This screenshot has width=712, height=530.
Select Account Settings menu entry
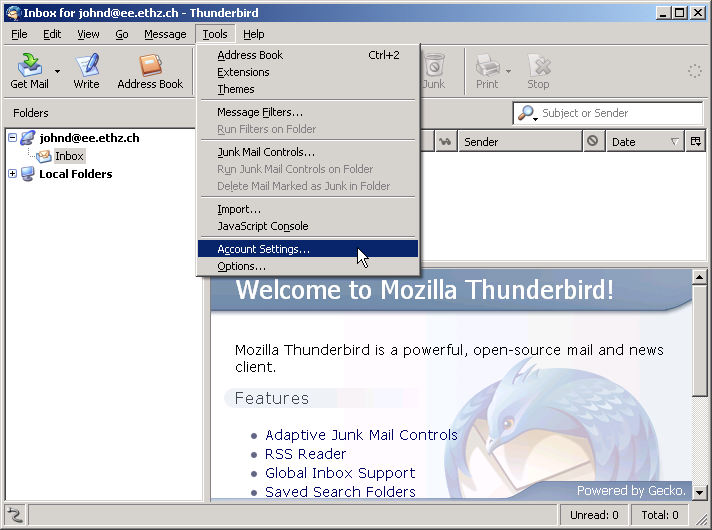308,249
